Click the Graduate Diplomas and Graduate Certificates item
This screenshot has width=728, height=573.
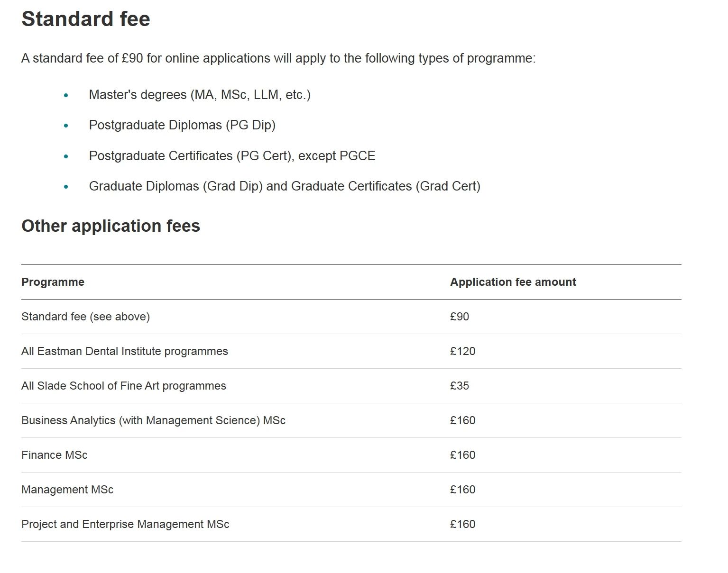point(285,186)
